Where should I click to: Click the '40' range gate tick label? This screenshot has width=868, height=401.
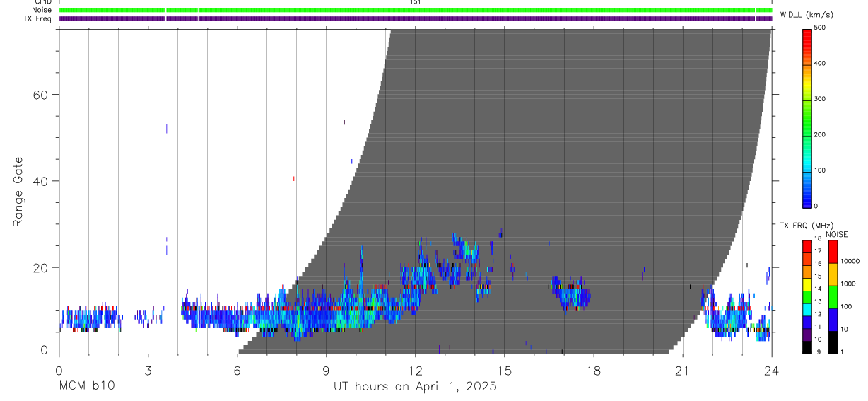(x=39, y=181)
